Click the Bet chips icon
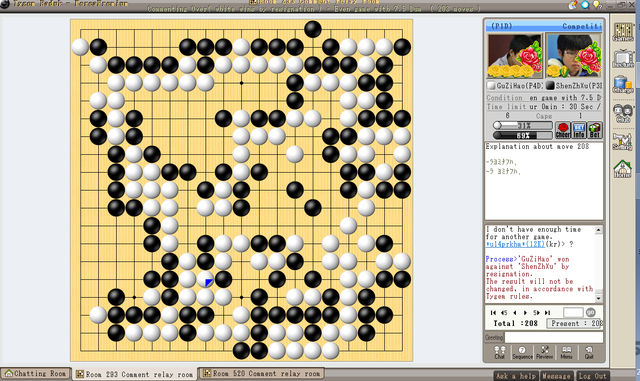This screenshot has width=640, height=381. point(594,130)
